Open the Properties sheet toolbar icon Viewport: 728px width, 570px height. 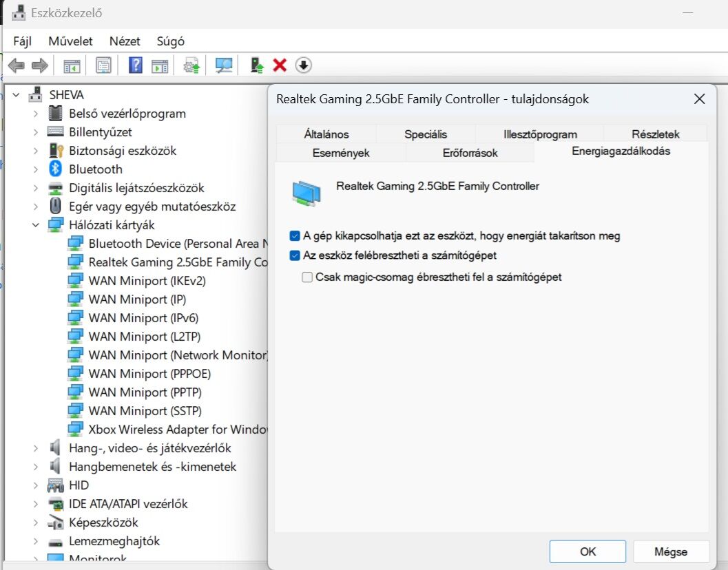103,65
